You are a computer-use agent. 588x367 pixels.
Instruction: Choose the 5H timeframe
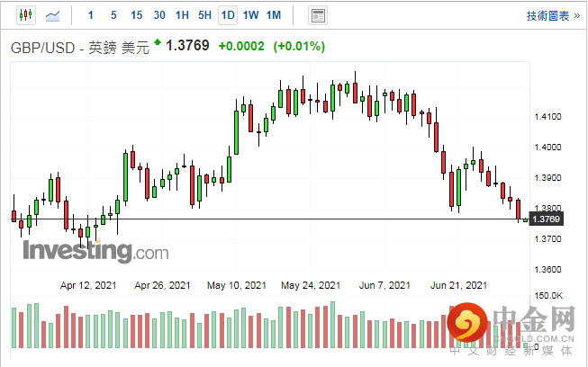pyautogui.click(x=204, y=15)
